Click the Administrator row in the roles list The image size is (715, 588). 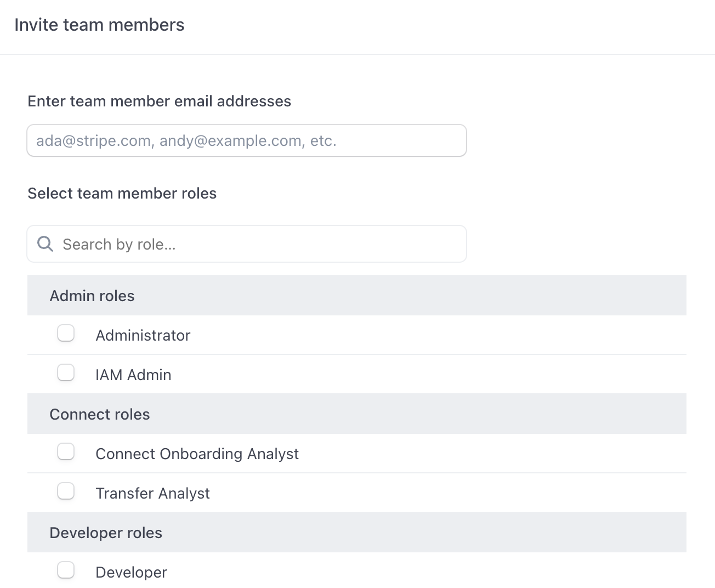point(356,335)
